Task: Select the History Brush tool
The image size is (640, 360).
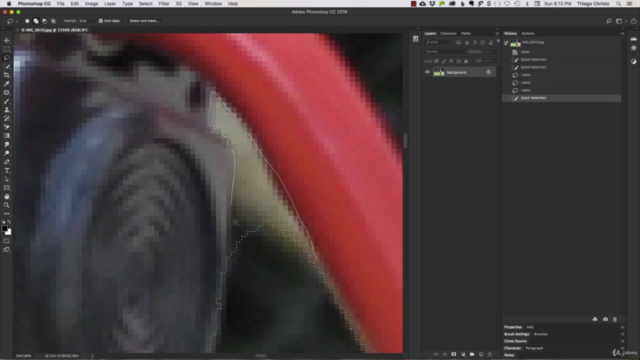Action: click(x=7, y=118)
